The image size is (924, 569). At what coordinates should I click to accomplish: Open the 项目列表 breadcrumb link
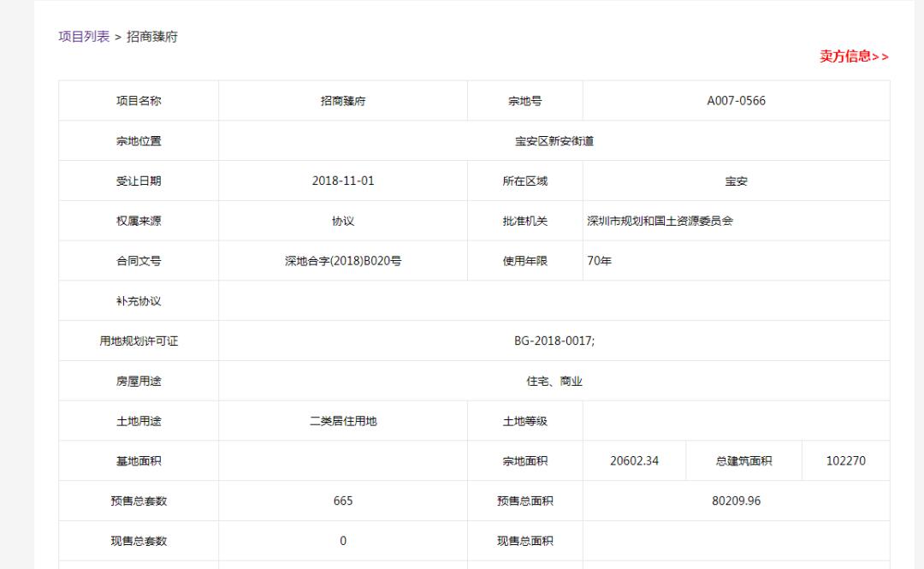(84, 37)
